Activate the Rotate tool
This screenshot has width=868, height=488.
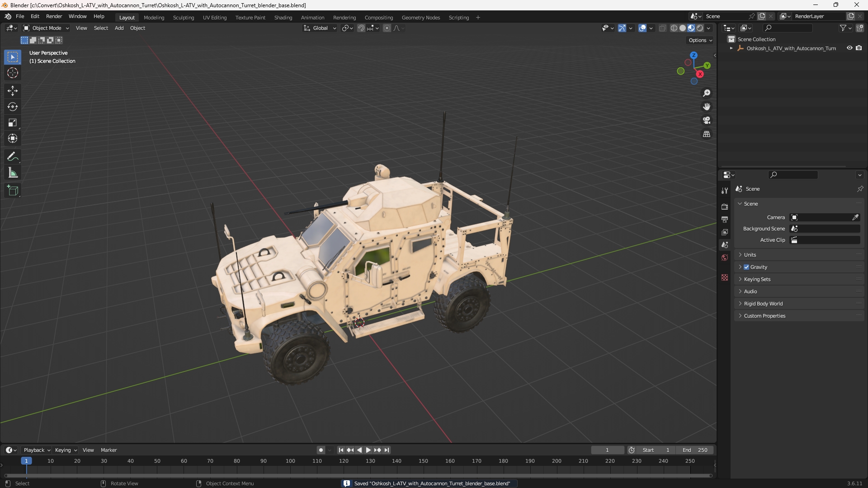13,107
